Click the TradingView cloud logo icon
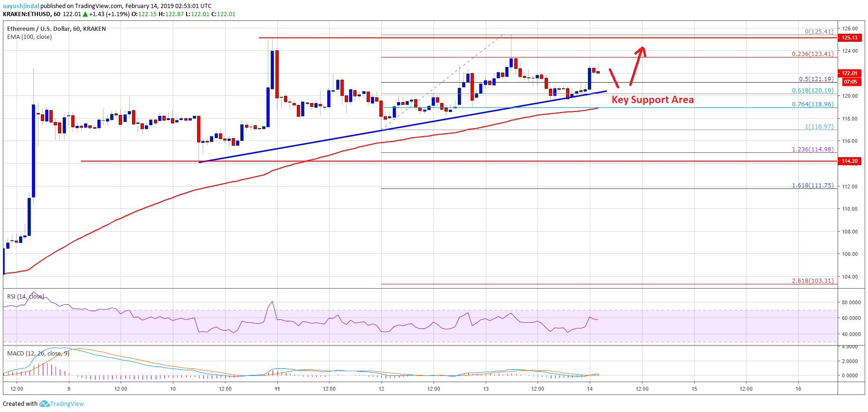Screen dimensions: 868x412 (x=44, y=404)
